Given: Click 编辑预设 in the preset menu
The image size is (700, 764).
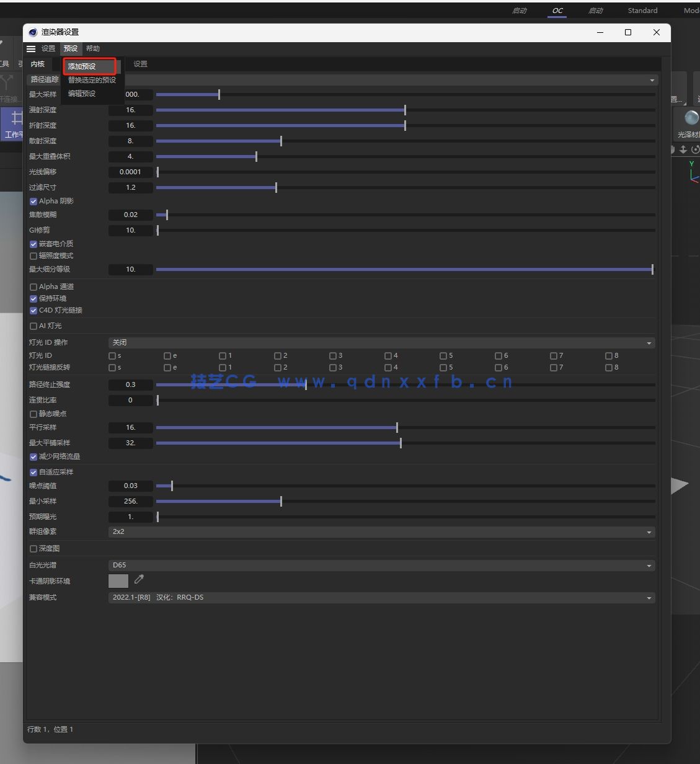Looking at the screenshot, I should point(81,93).
